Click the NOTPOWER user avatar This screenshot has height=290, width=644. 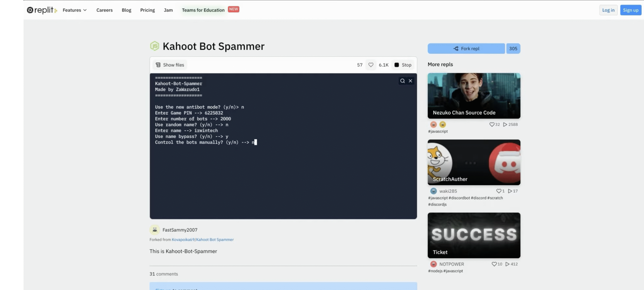click(x=433, y=264)
